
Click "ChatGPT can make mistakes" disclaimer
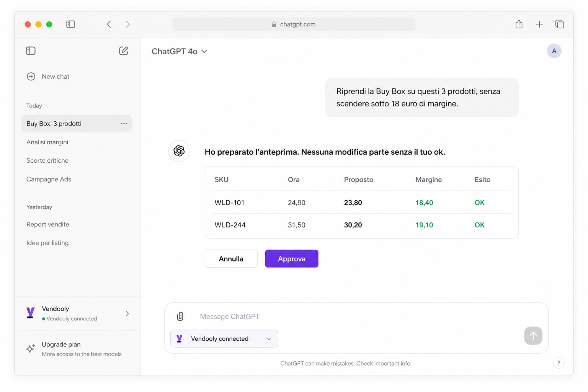[x=346, y=363]
